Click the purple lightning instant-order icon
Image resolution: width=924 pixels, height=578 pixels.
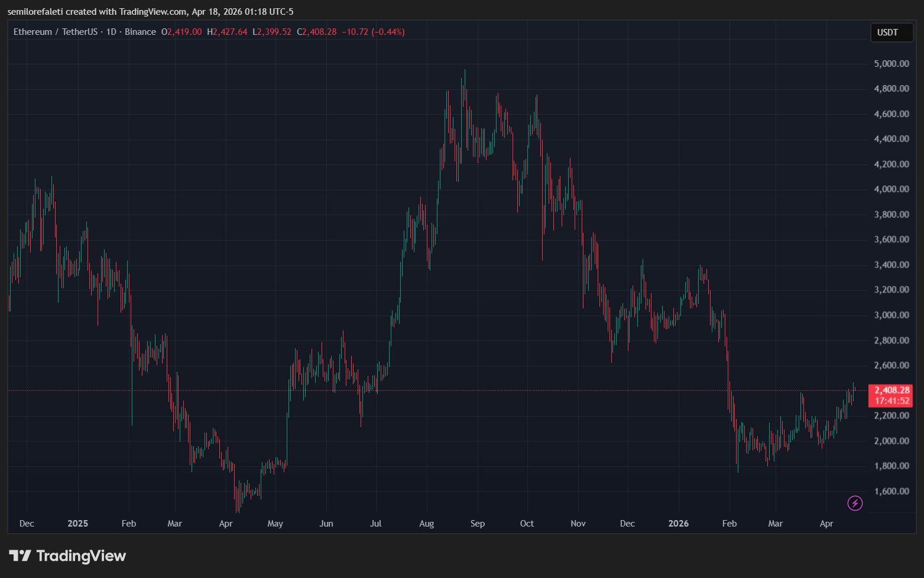pos(854,503)
